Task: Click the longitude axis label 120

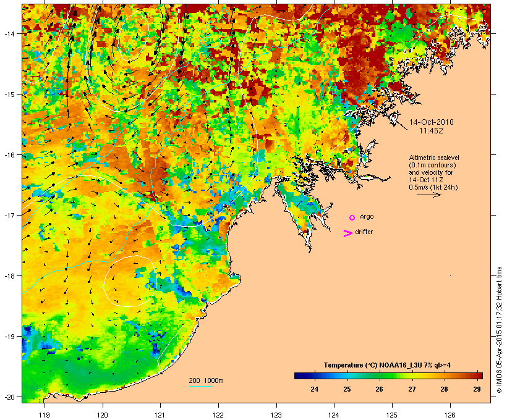Action: [103, 415]
